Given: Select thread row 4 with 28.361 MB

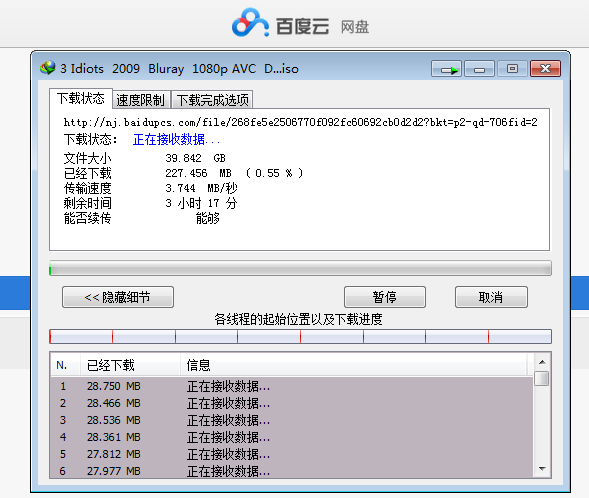Looking at the screenshot, I should (x=291, y=437).
